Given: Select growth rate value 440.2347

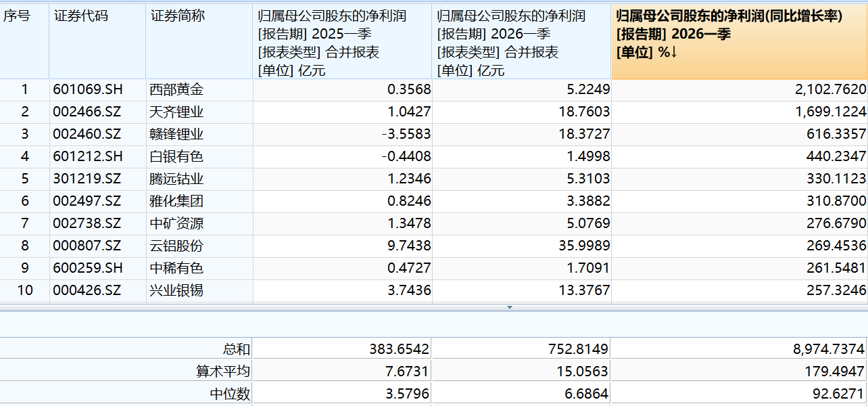Looking at the screenshot, I should (836, 157).
